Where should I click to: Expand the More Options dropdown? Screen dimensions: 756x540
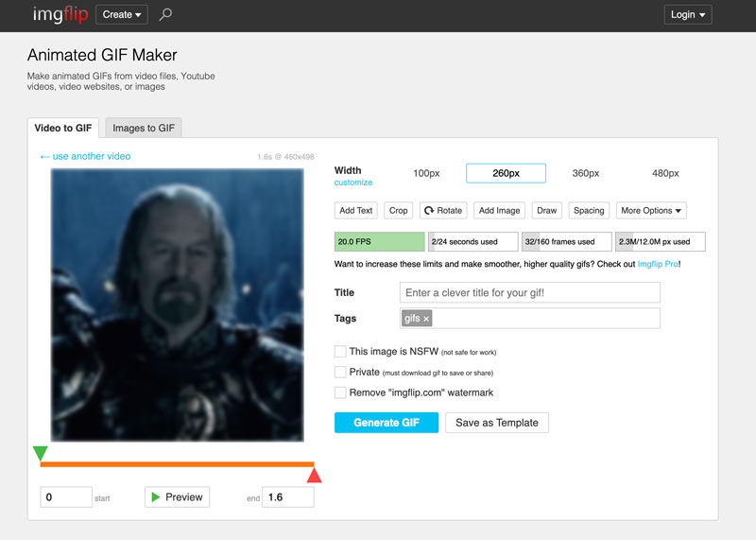(651, 210)
